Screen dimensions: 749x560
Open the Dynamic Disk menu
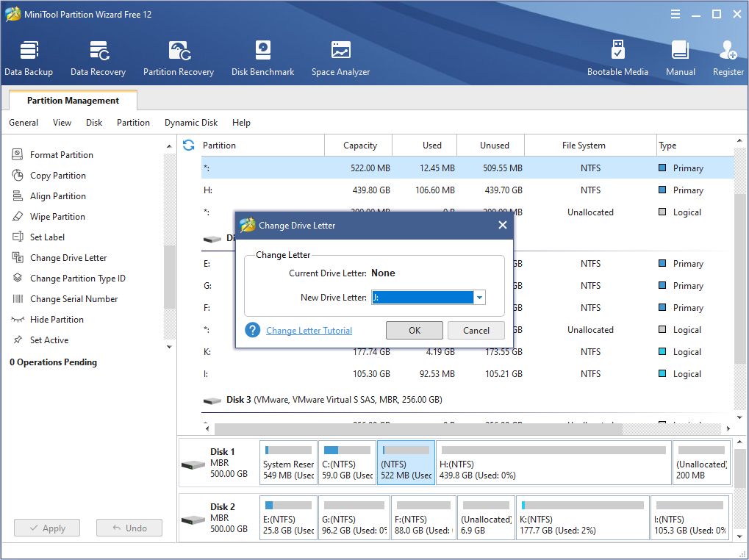coord(191,123)
